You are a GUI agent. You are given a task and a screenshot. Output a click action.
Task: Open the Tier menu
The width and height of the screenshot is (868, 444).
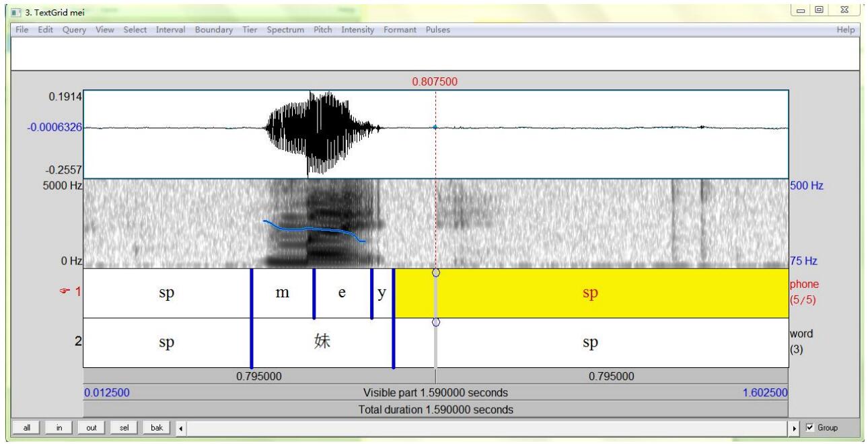click(250, 30)
